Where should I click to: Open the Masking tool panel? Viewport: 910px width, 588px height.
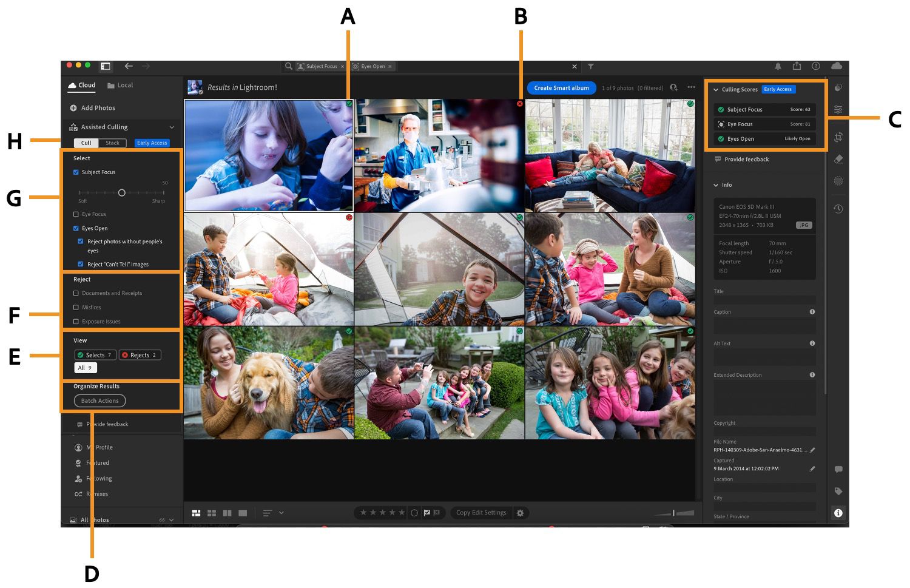(838, 180)
